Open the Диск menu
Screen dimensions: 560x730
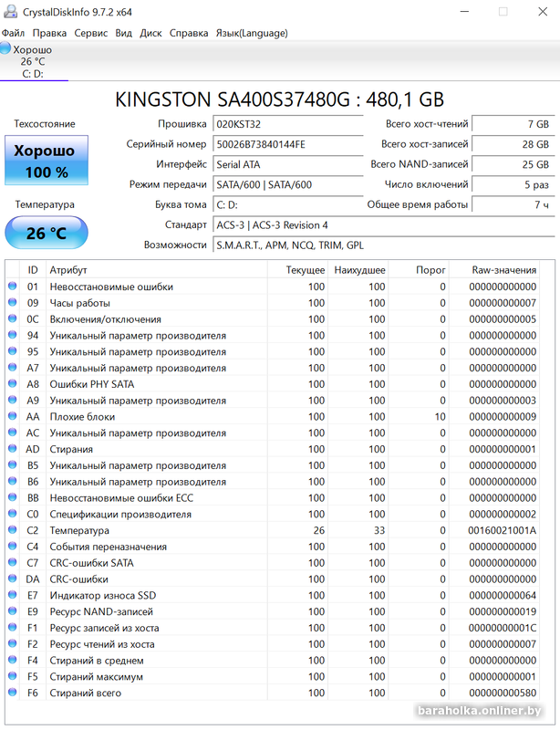click(150, 33)
